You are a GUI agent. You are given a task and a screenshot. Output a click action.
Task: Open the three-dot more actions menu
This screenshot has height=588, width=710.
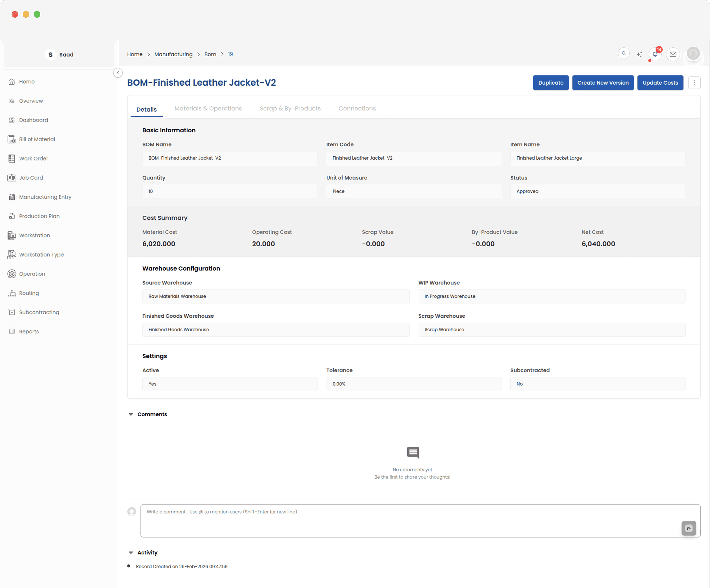click(694, 82)
